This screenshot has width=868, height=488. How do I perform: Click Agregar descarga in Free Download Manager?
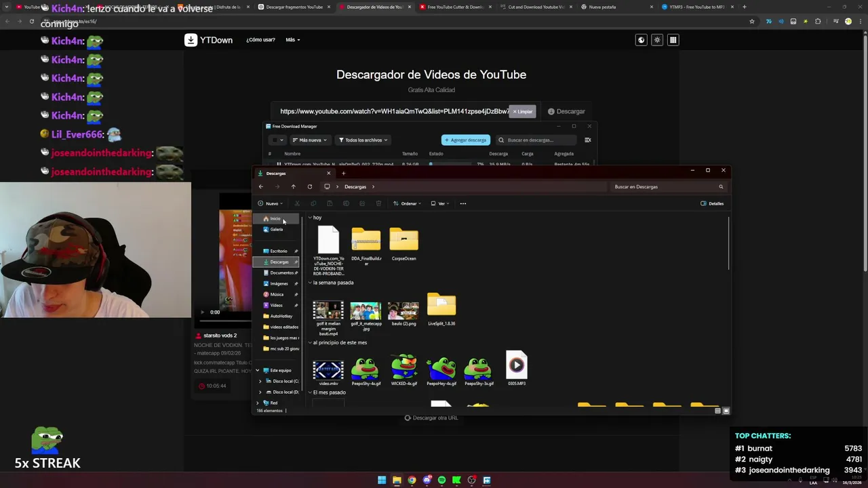point(466,140)
